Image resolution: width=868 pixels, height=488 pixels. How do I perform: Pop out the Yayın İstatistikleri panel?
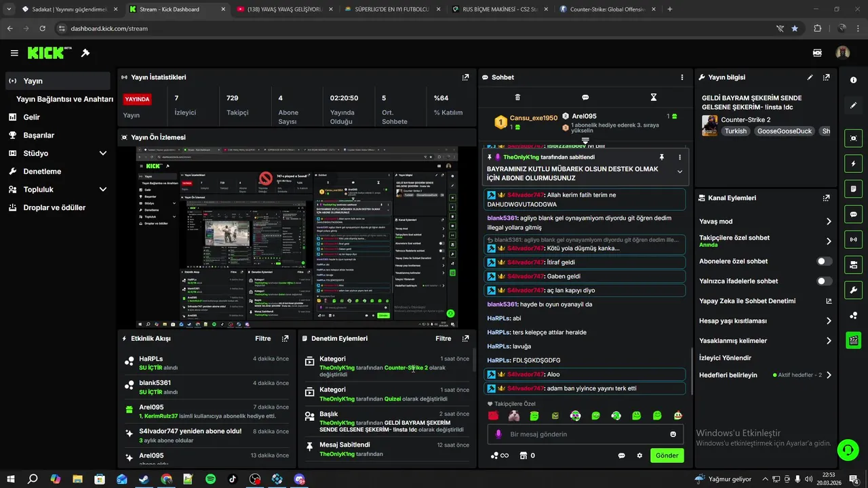(x=465, y=77)
